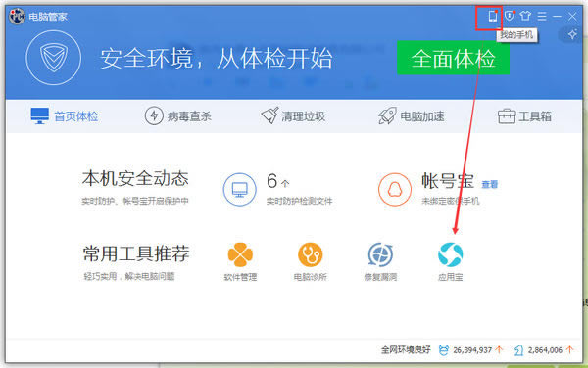Viewport: 588px width, 368px height.
Task: Click the real-time protection monitor icon
Action: 240,190
